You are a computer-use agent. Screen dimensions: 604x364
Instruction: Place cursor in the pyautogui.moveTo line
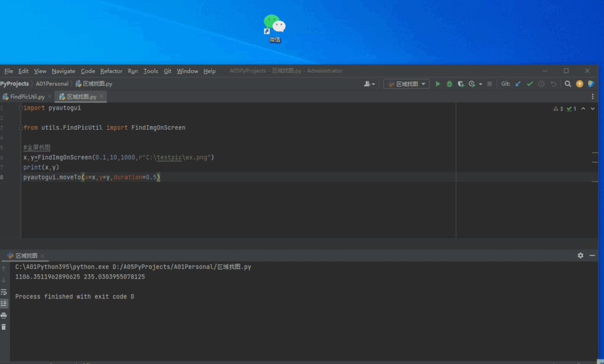pyautogui.click(x=91, y=177)
